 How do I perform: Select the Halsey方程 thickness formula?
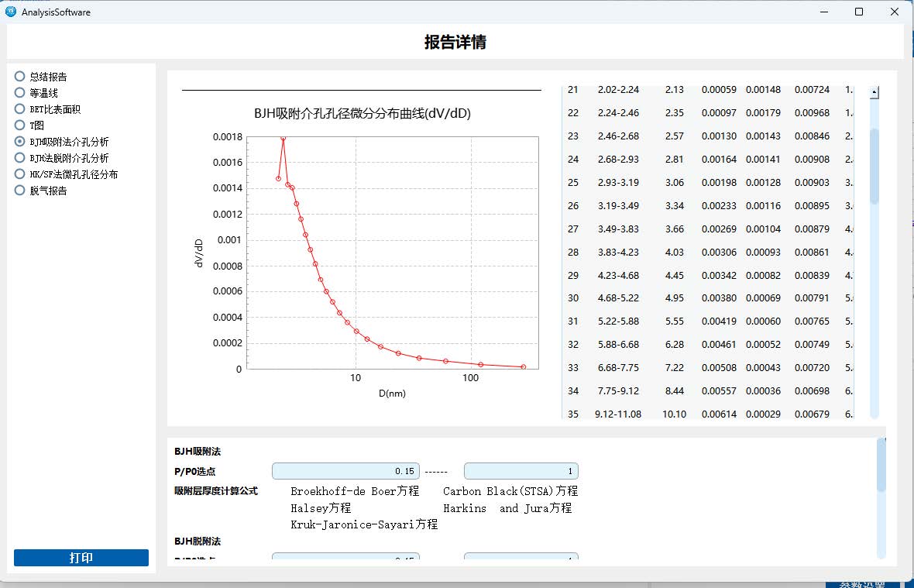coord(321,508)
